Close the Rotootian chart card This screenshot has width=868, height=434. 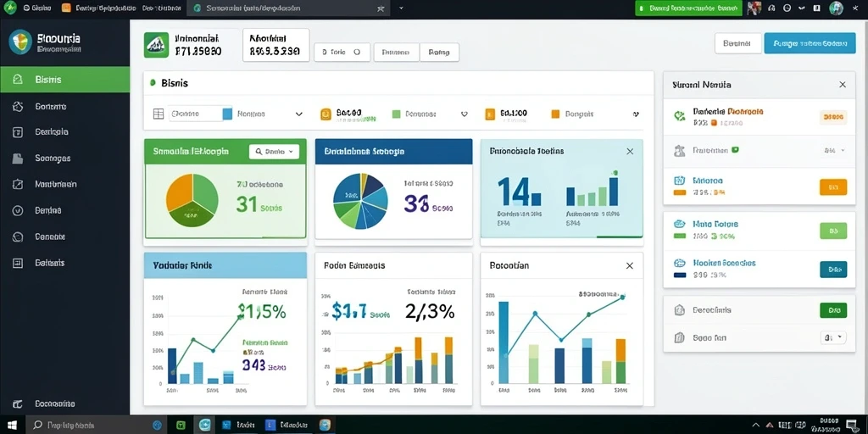[x=630, y=265]
